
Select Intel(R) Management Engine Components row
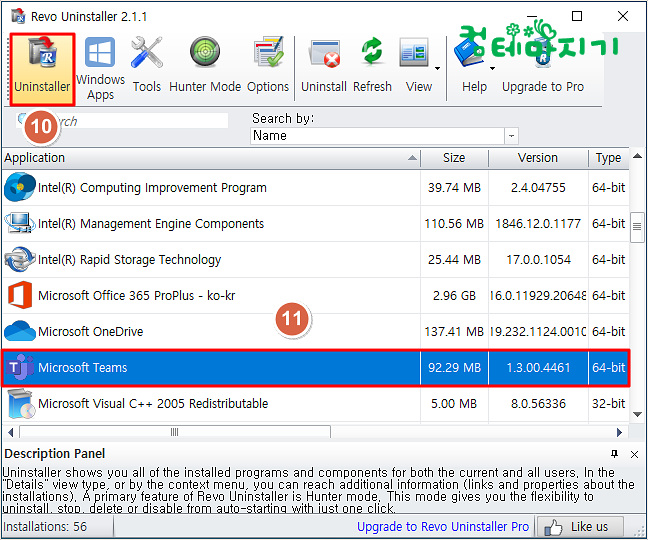tap(316, 224)
